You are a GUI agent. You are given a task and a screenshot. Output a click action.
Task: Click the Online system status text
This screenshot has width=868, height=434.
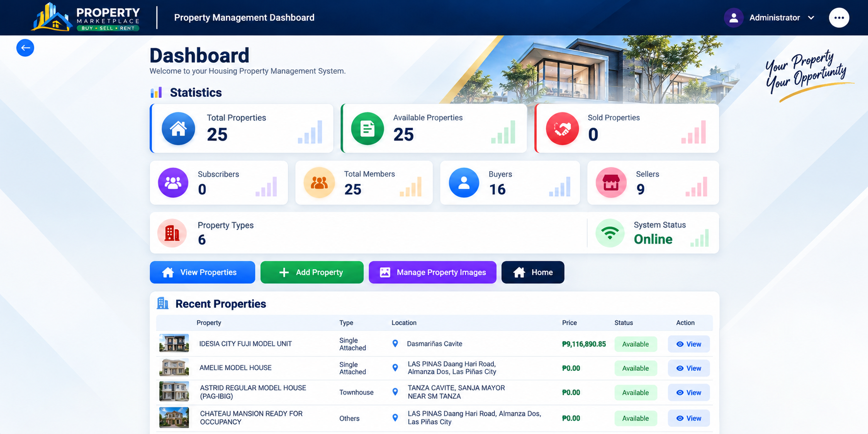click(x=653, y=239)
